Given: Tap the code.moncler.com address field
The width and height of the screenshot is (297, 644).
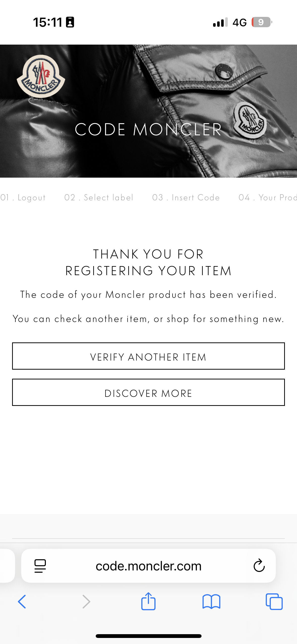Looking at the screenshot, I should [x=148, y=566].
